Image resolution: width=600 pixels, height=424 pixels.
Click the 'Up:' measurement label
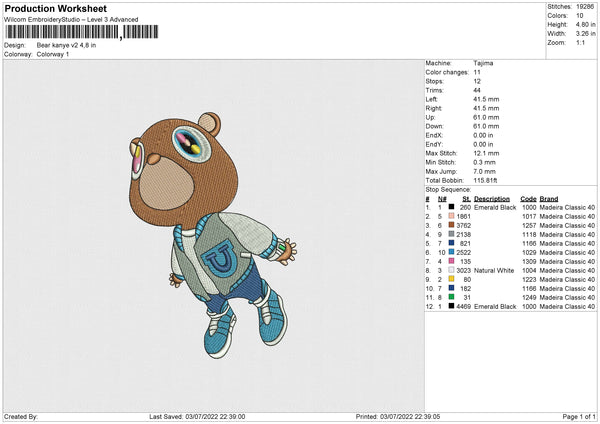click(430, 117)
